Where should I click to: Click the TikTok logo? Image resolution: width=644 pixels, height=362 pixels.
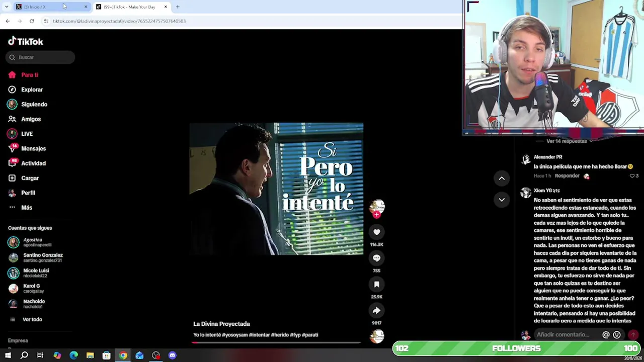coord(26,41)
